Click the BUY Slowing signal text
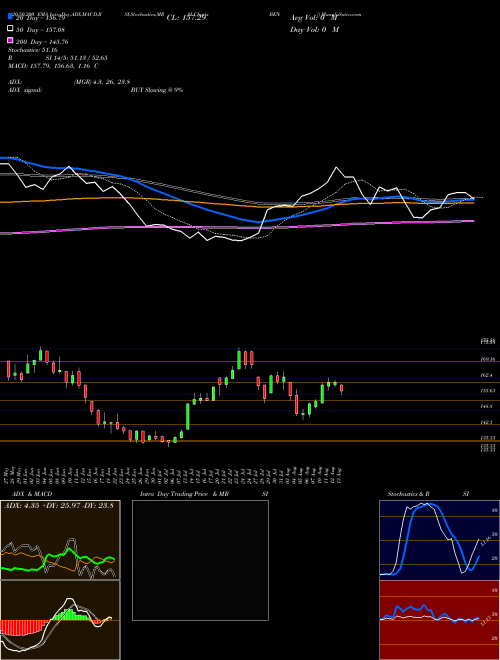The width and height of the screenshot is (500, 660). 157,90
